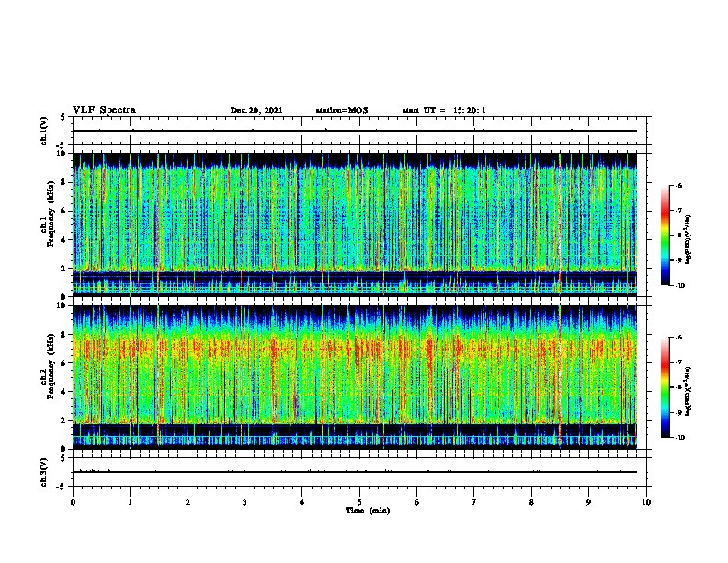Image resolution: width=728 pixels, height=563 pixels.
Task: Click time axis tick label "1"
Action: [130, 502]
